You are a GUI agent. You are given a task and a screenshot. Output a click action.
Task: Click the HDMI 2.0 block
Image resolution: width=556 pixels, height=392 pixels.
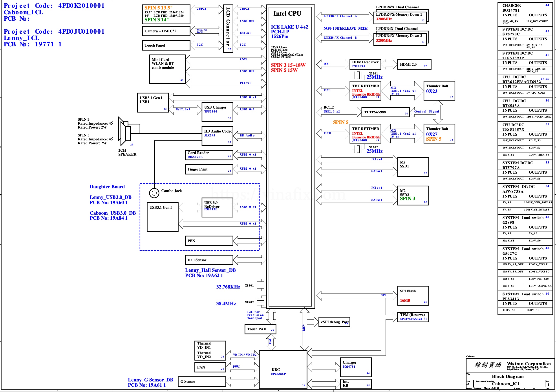(414, 64)
